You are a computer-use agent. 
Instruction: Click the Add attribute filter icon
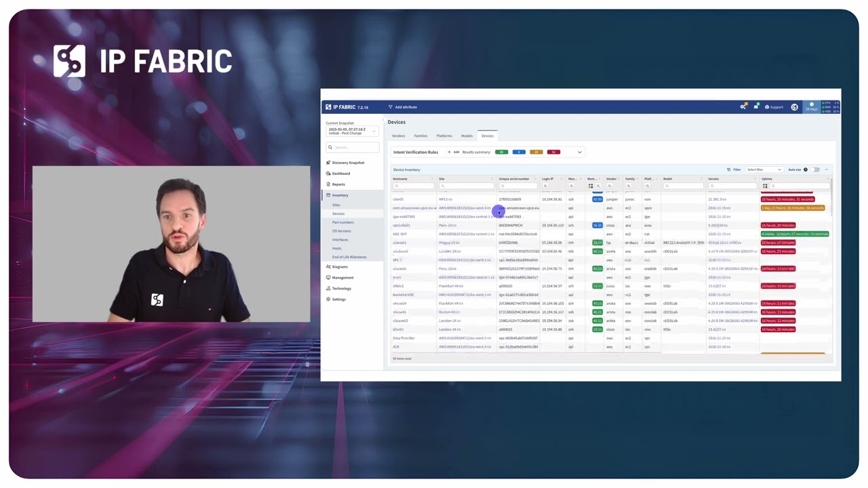click(x=391, y=107)
